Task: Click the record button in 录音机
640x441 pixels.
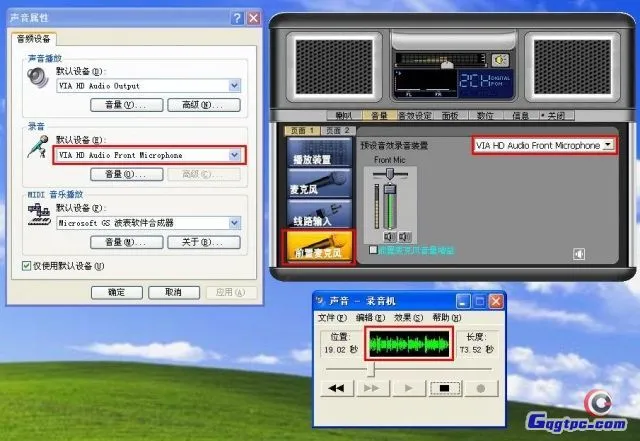Action: tap(481, 388)
